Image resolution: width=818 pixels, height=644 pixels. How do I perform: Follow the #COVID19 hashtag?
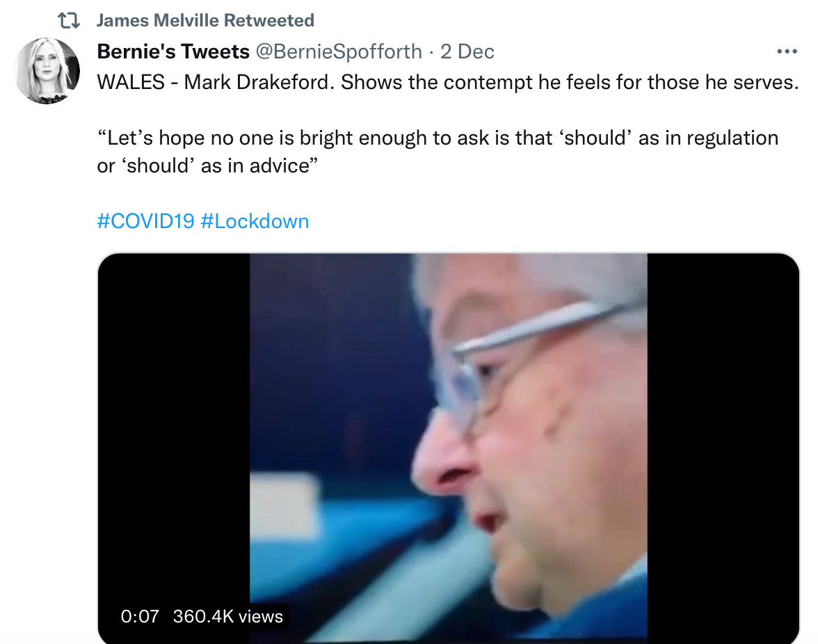[x=145, y=221]
